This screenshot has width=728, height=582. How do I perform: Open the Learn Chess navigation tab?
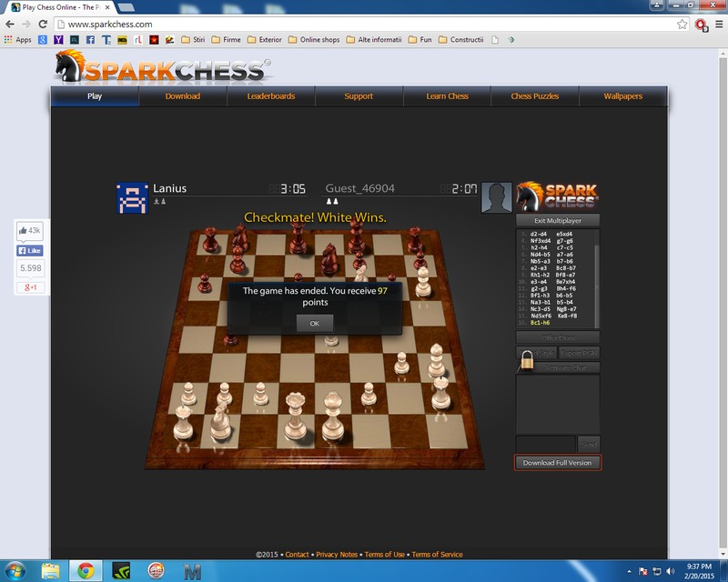pyautogui.click(x=447, y=96)
